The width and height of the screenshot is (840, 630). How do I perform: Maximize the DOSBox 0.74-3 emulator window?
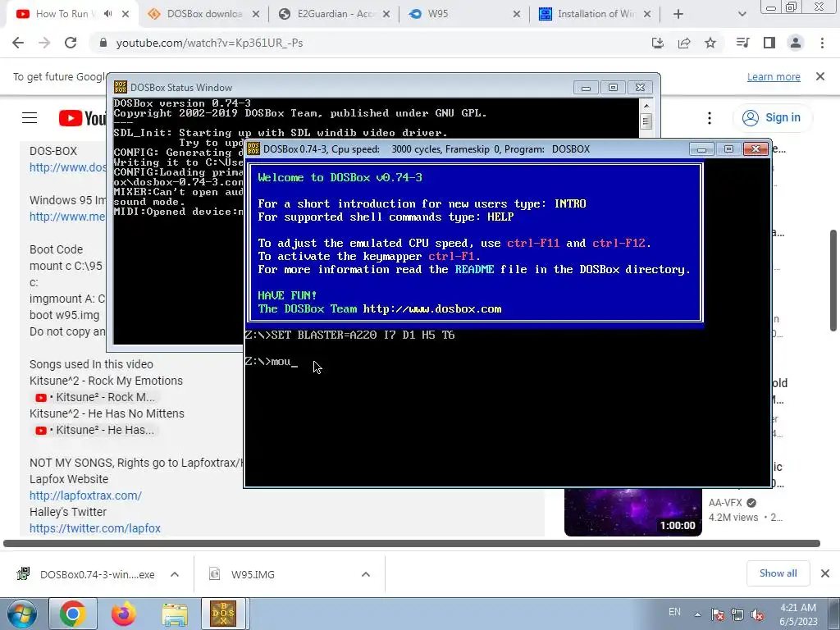pos(728,149)
